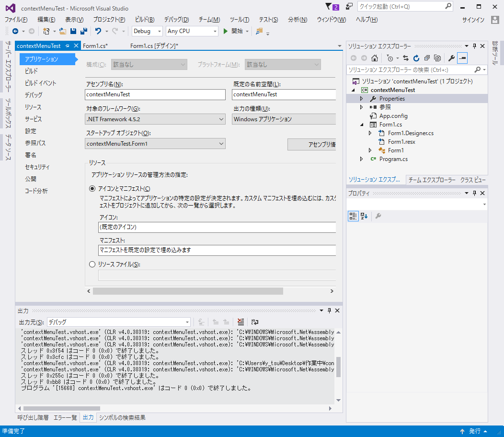
Task: Click the find in files toolbar icon
Action: 259,31
